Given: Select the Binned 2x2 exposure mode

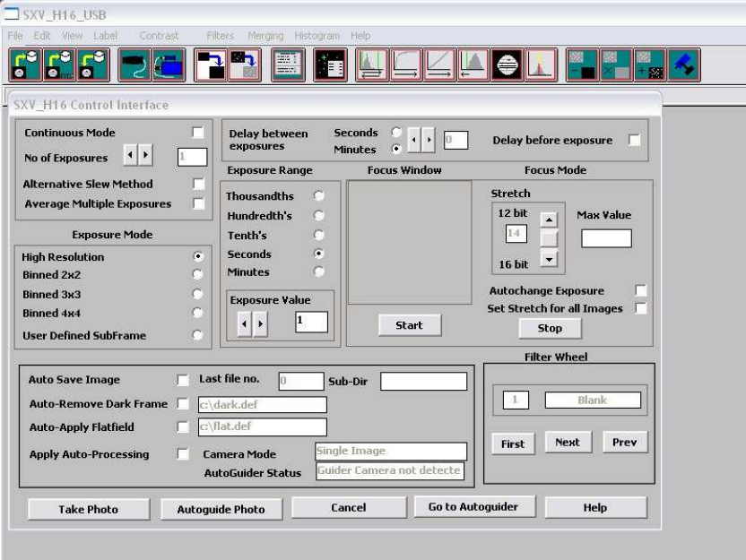Looking at the screenshot, I should [x=197, y=274].
